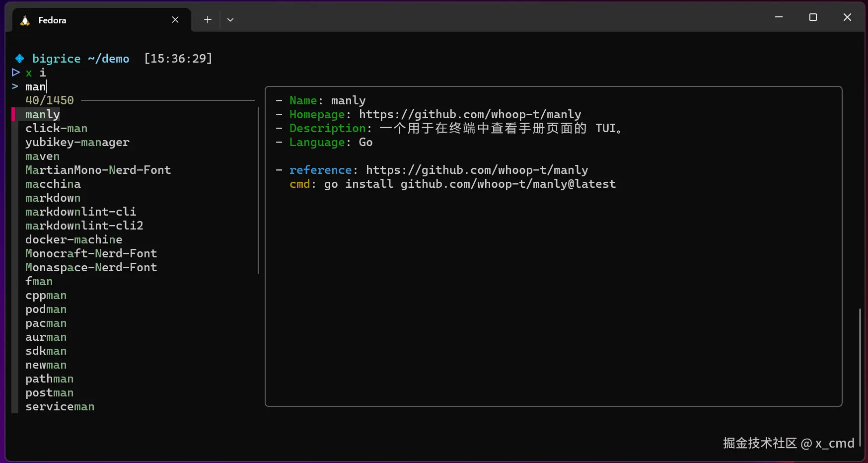Select the podman entry

point(46,309)
